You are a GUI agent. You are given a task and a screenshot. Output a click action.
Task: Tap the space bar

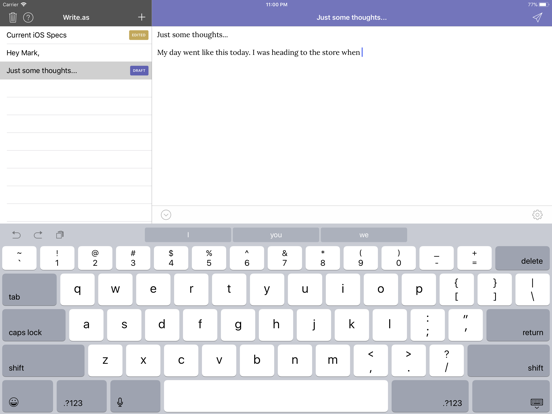[276, 396]
